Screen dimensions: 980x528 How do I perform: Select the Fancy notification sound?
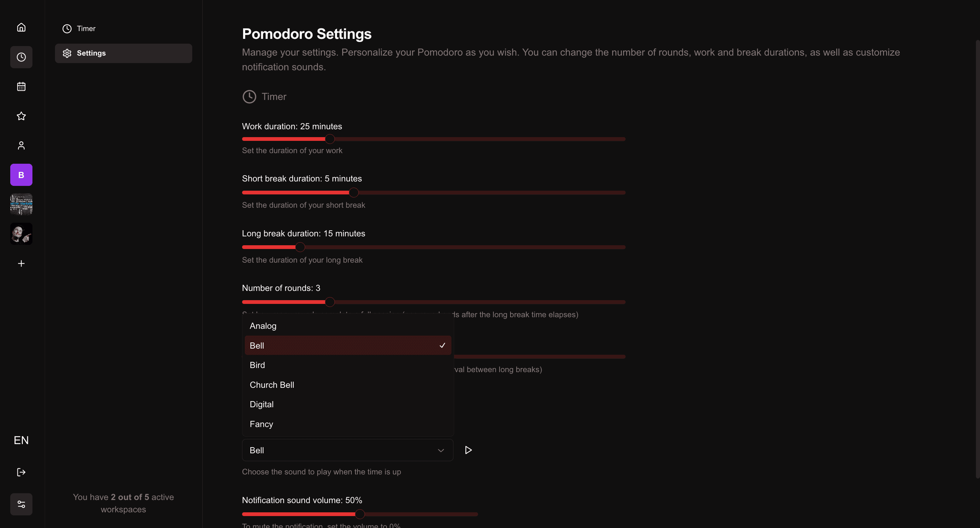[x=347, y=424]
